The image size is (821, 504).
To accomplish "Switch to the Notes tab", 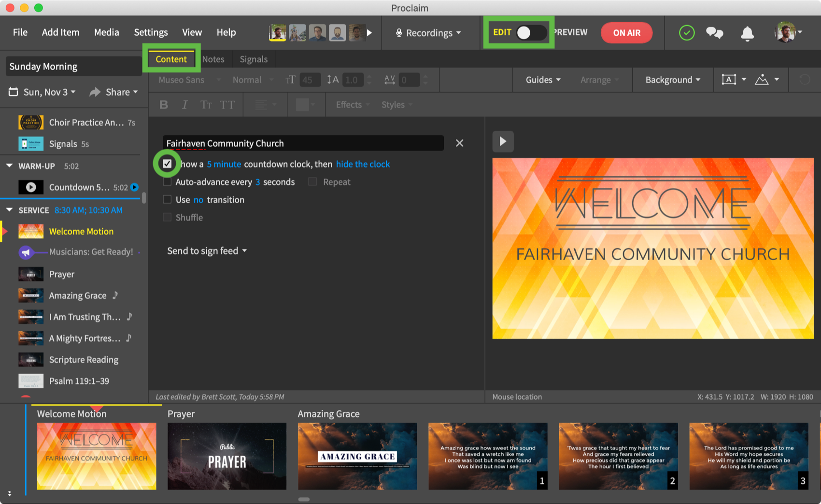I will point(213,59).
